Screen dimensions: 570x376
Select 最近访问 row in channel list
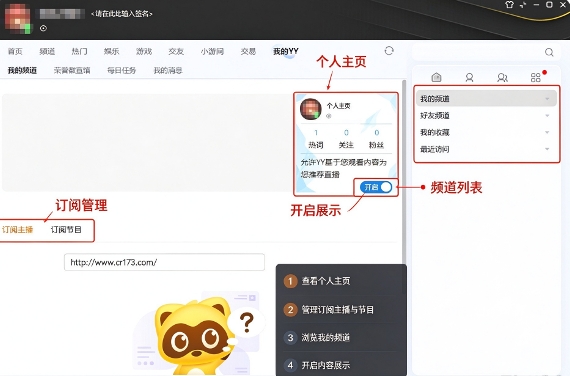(x=486, y=149)
